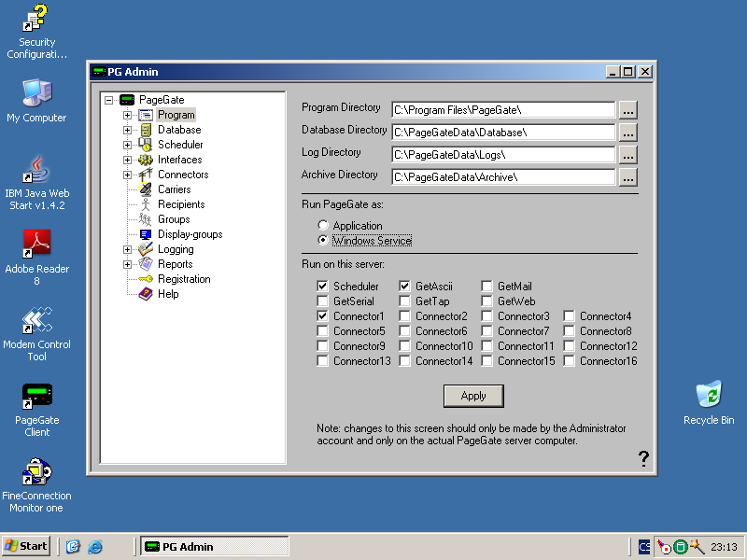Click the Display-groups monitor icon
This screenshot has height=560, width=747.
tap(146, 234)
